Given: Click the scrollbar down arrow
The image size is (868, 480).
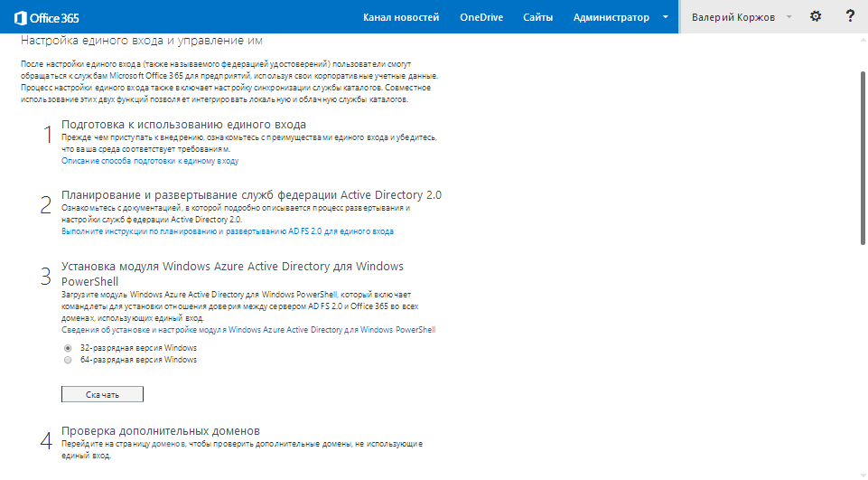Looking at the screenshot, I should tap(861, 473).
